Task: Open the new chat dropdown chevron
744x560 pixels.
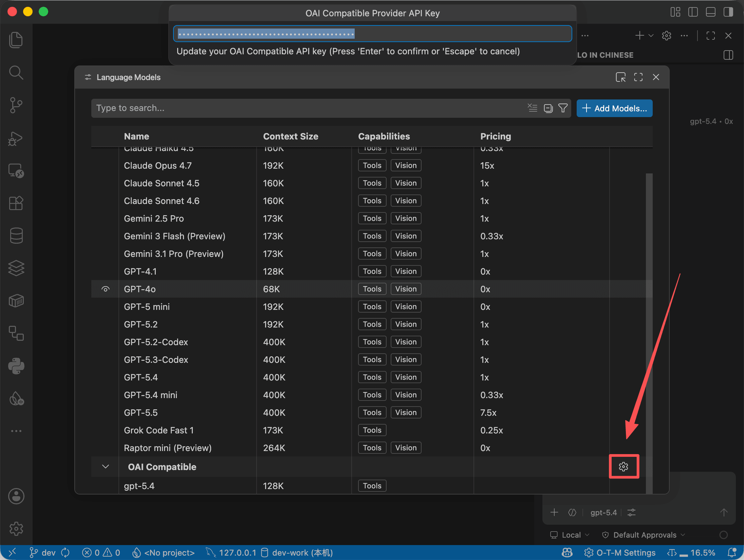Action: tap(651, 36)
